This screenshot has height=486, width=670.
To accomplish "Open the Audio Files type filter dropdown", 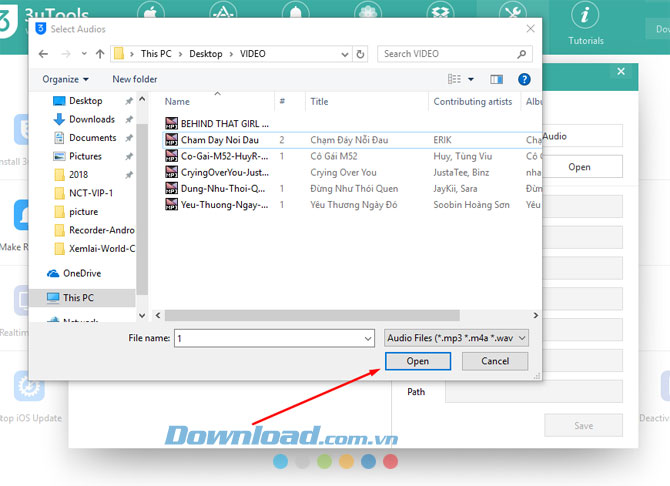I will tap(456, 338).
